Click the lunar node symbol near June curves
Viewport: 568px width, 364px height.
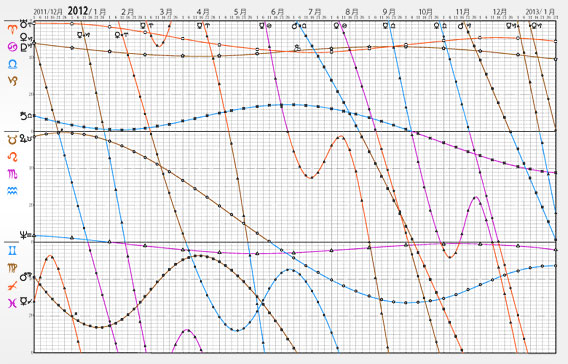(x=297, y=48)
